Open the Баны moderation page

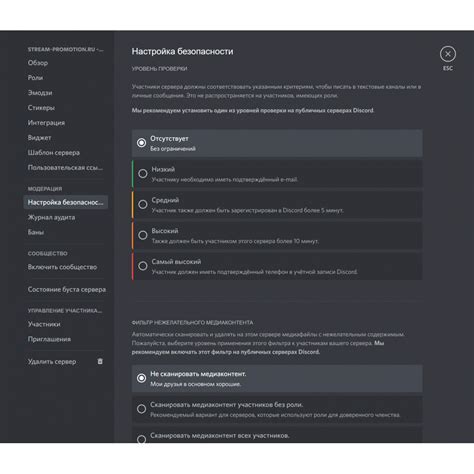point(36,232)
